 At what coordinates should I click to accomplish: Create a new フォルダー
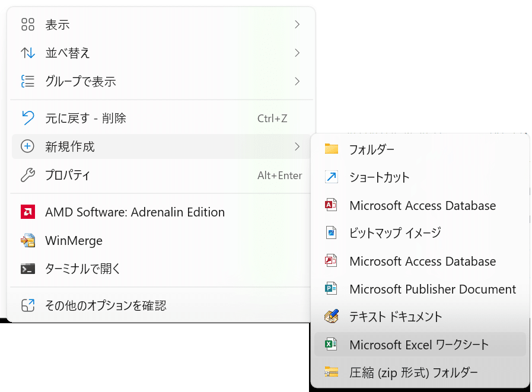(x=420, y=149)
